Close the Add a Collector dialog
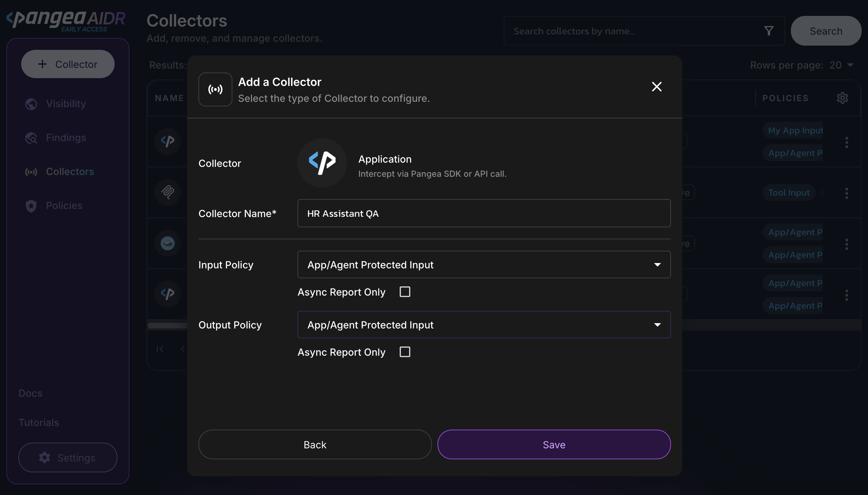868x495 pixels. click(656, 87)
